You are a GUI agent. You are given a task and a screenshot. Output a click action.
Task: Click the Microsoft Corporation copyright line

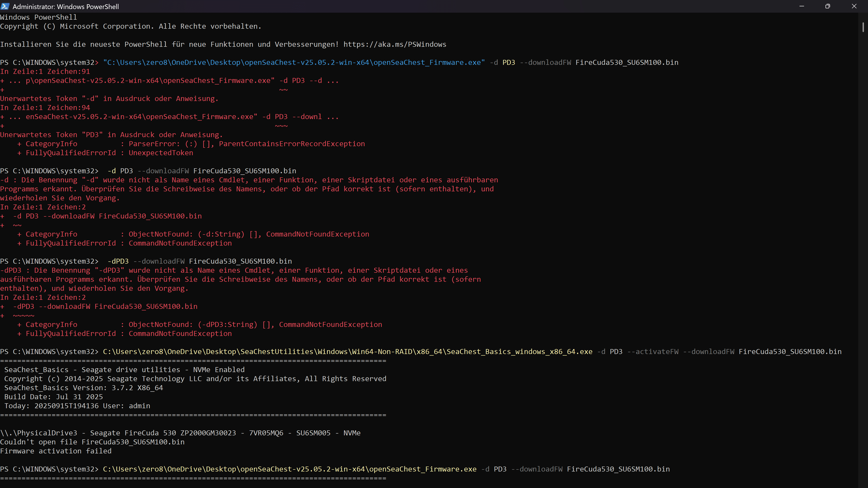point(130,26)
